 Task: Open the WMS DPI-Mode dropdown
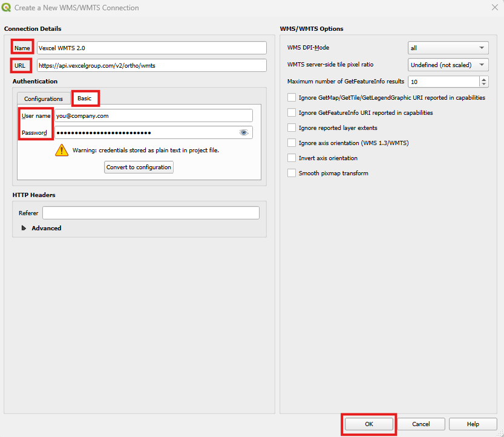tap(448, 48)
